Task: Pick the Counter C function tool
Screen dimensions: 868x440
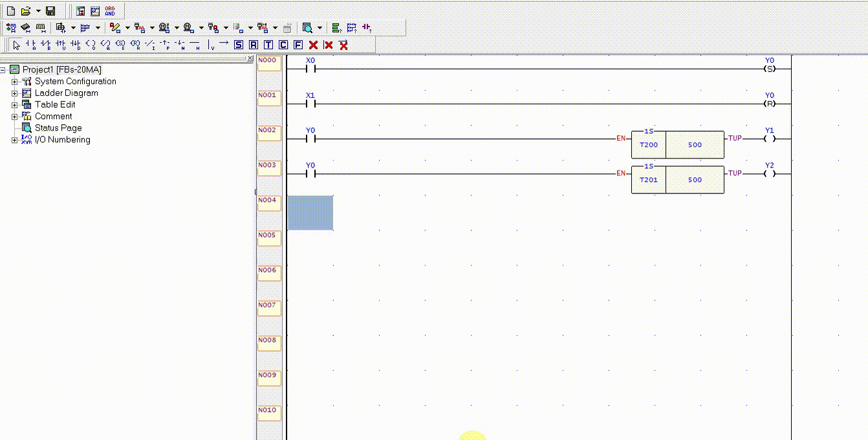Action: click(x=282, y=45)
